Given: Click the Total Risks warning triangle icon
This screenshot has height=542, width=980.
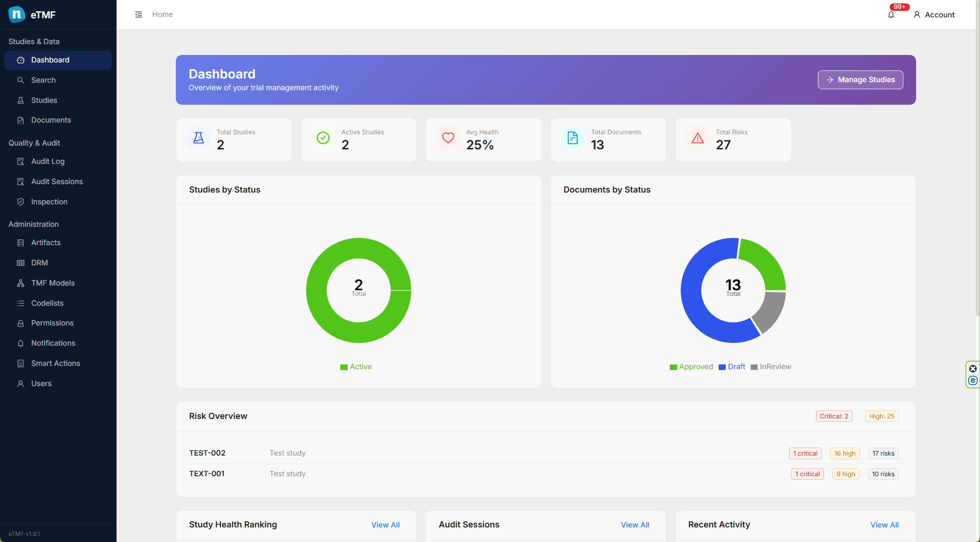Looking at the screenshot, I should point(698,138).
